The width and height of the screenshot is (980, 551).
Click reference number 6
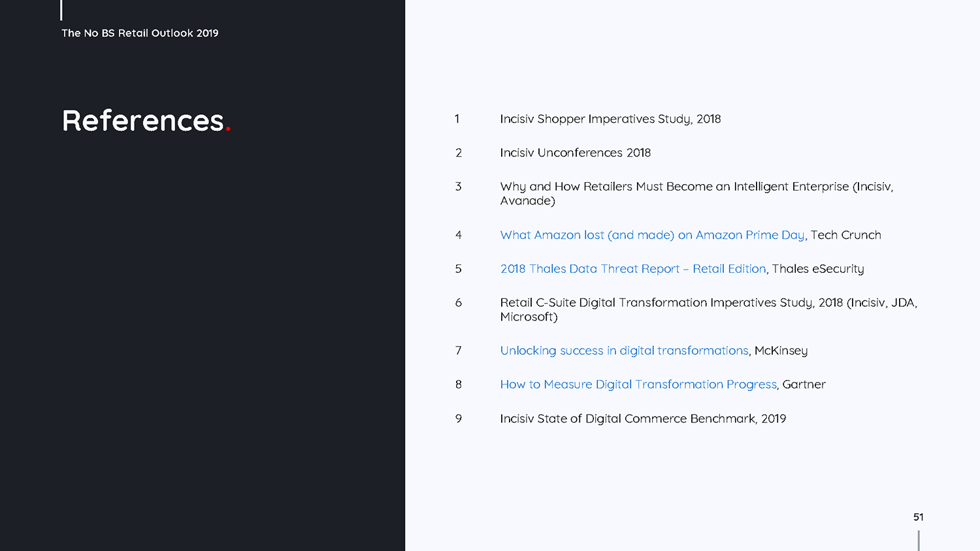tap(459, 303)
